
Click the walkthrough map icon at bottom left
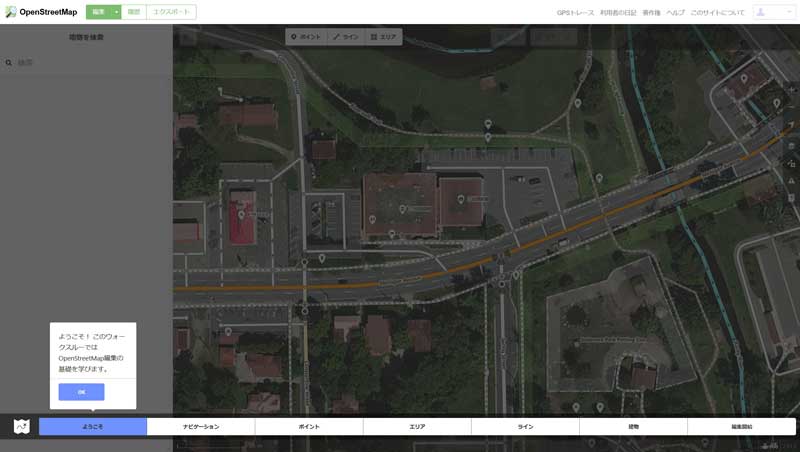coord(21,426)
